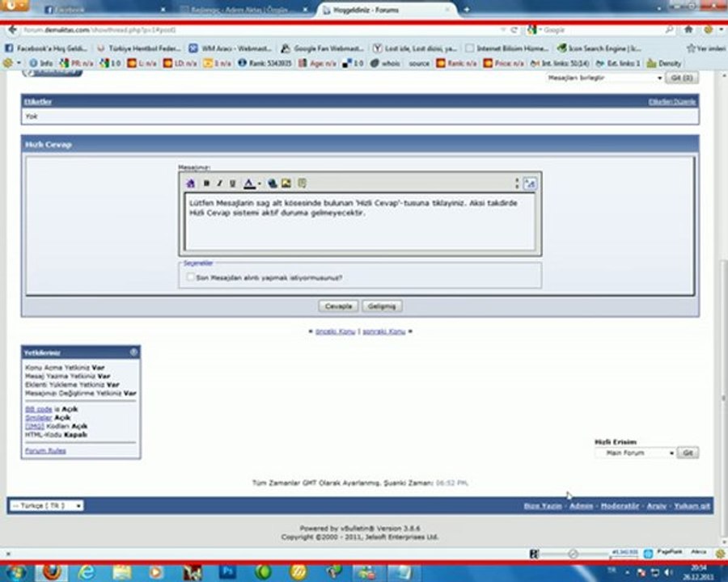The width and height of the screenshot is (728, 582).
Task: Switch to the Facebook browser tab
Action: tap(104, 9)
